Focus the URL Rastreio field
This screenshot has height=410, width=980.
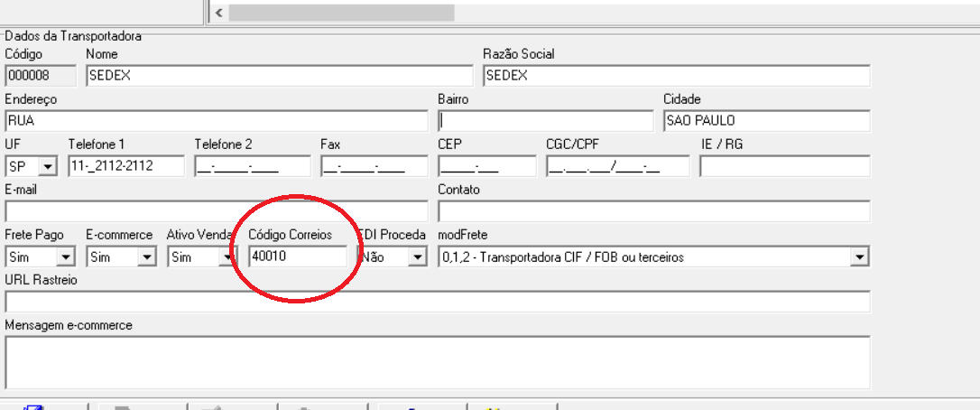[x=438, y=302]
